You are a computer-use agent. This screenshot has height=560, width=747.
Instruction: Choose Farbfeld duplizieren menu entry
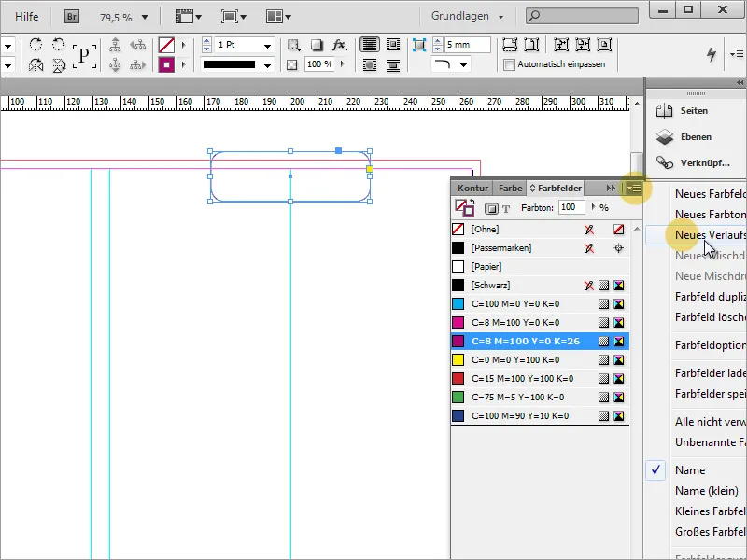pos(711,297)
